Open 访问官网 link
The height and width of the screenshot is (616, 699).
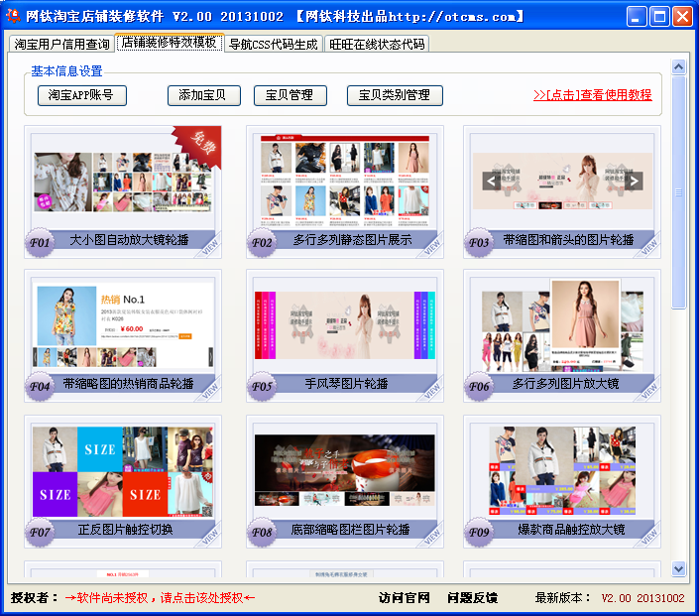coord(405,598)
